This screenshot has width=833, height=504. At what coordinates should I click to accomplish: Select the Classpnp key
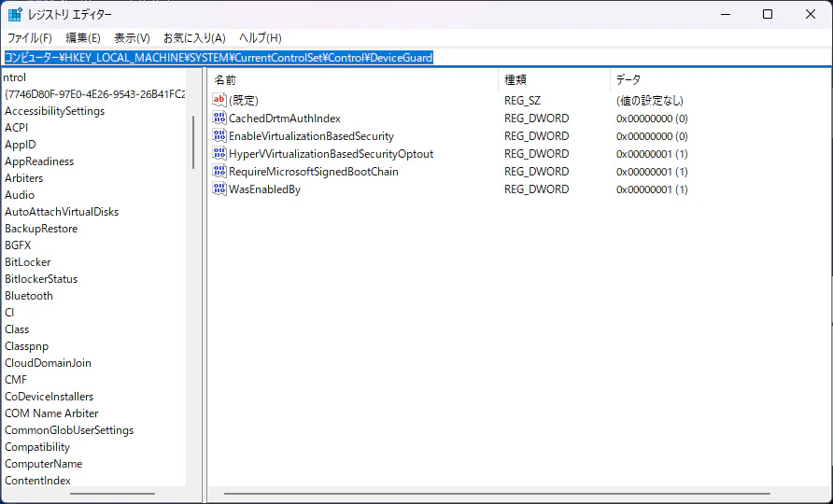26,346
